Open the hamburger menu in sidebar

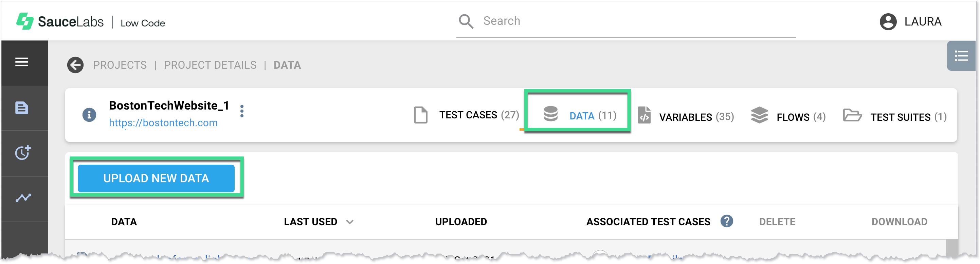[22, 62]
